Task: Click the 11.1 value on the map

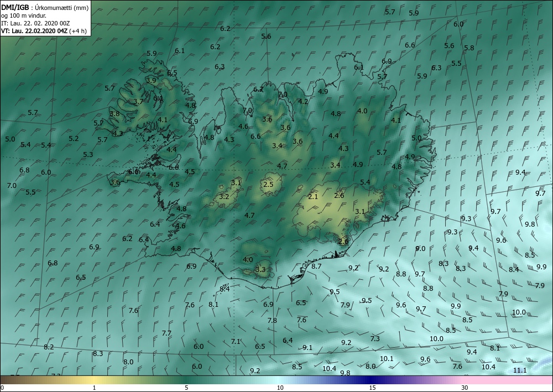Action: (x=520, y=370)
